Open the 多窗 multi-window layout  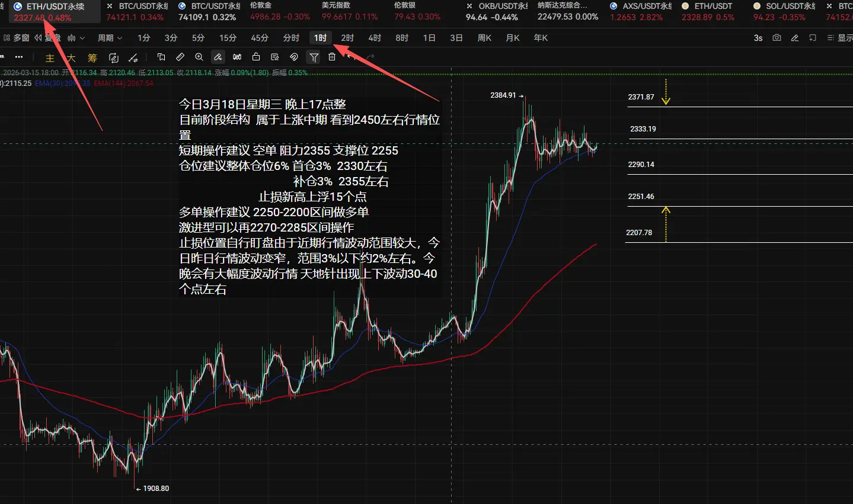pyautogui.click(x=17, y=38)
